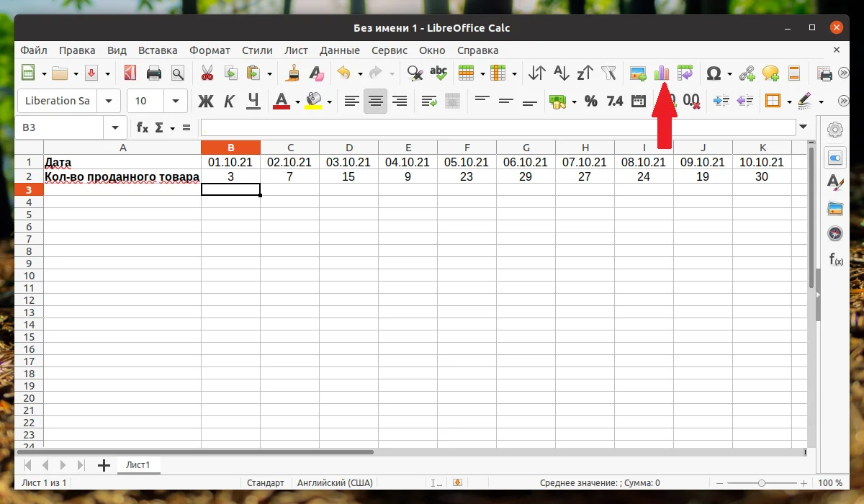Insert a comment using toolbar icon
The height and width of the screenshot is (504, 864).
tap(770, 73)
